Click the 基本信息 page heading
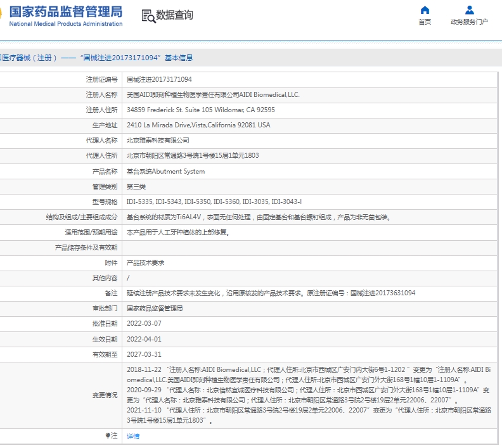 179,58
